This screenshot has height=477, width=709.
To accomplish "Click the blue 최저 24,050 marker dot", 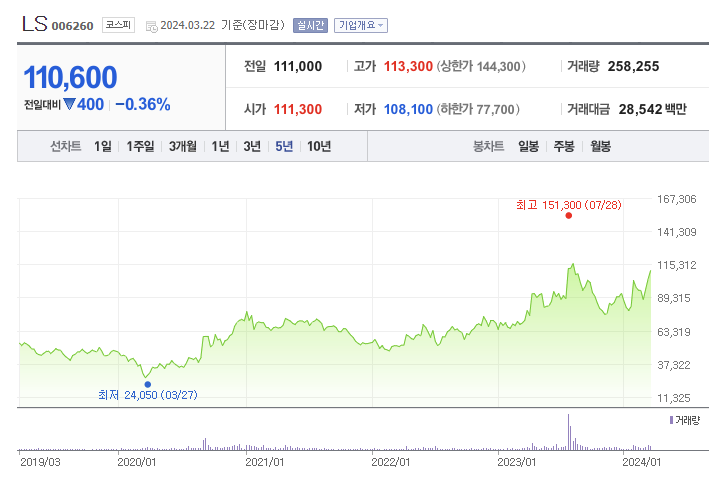I will [147, 384].
